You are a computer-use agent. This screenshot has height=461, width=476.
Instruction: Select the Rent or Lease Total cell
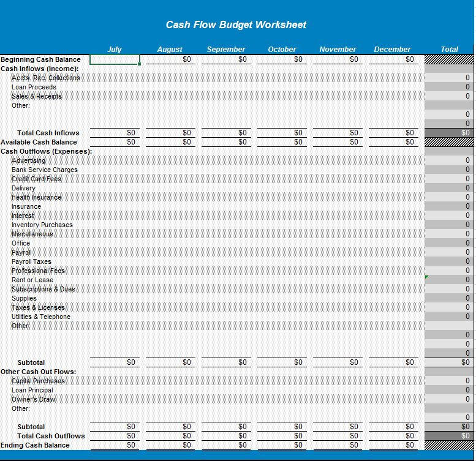[449, 280]
